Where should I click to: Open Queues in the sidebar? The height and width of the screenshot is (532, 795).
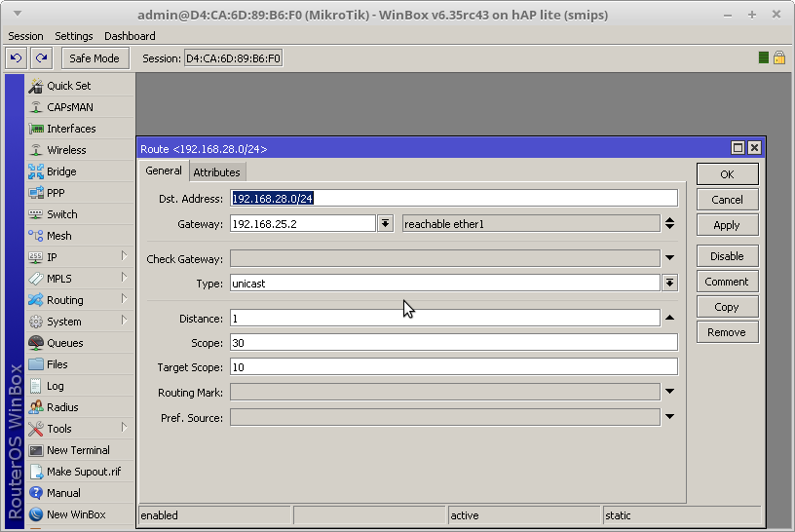[80, 343]
